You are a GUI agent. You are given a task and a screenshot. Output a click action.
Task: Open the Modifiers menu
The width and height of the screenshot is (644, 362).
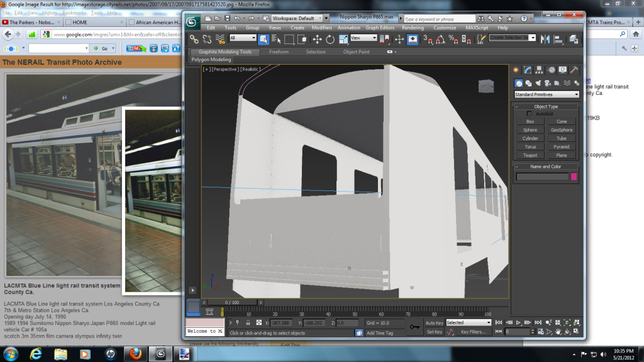click(321, 28)
